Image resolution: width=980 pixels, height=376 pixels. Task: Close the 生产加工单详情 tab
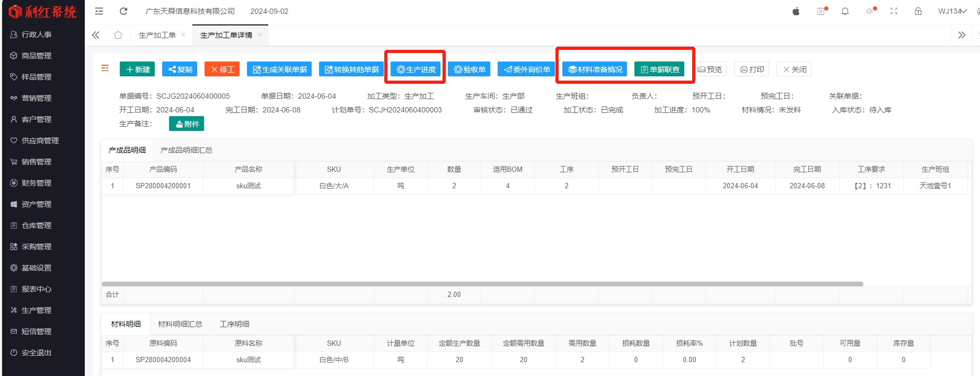point(260,35)
